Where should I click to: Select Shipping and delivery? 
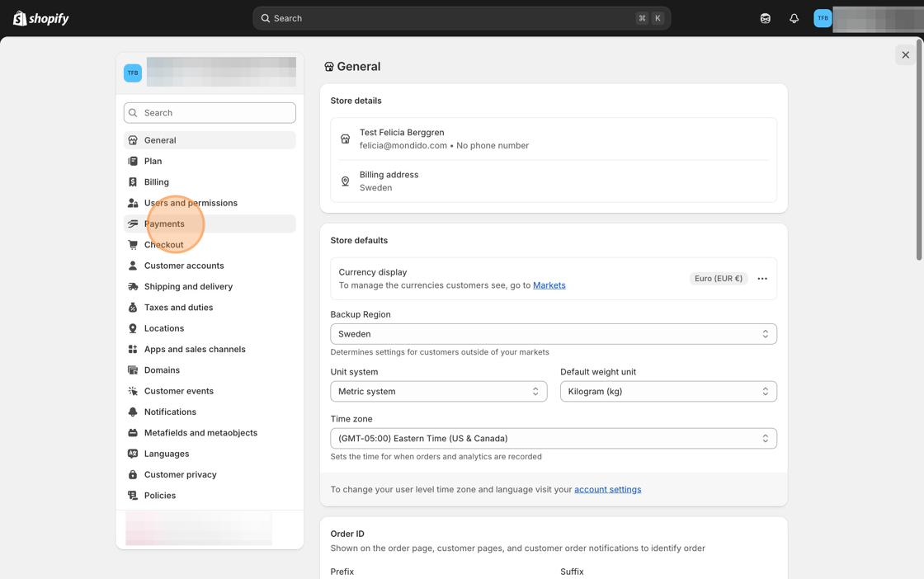[210, 286]
